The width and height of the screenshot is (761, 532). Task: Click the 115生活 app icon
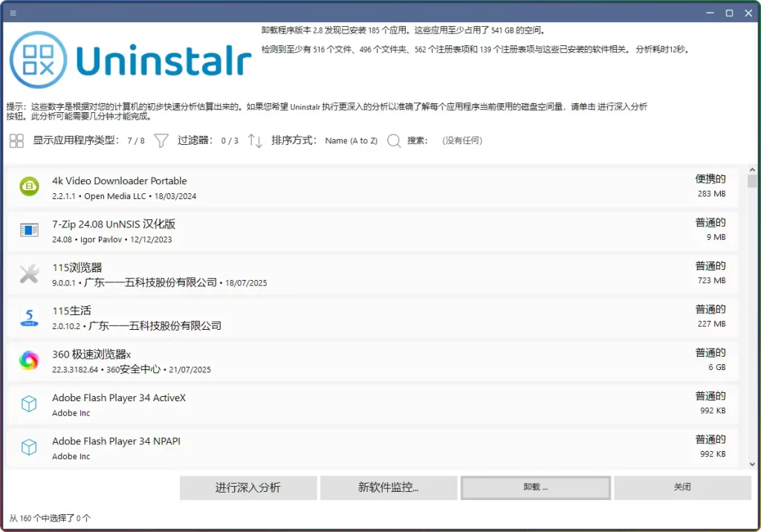coord(29,317)
